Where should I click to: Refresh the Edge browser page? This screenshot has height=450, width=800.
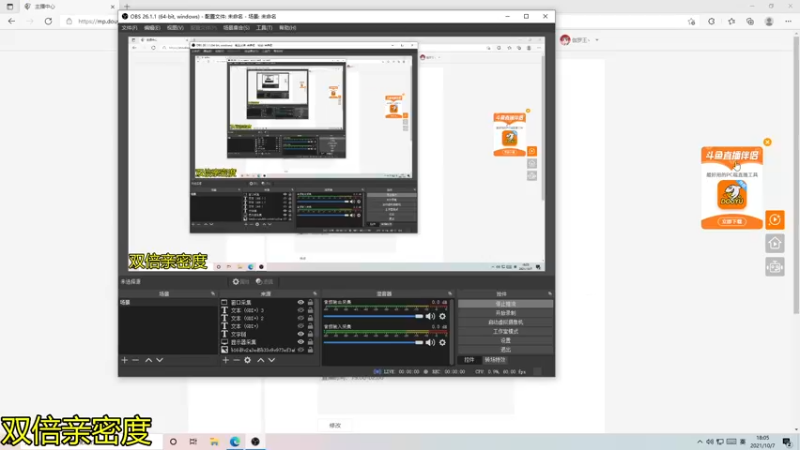[x=48, y=21]
